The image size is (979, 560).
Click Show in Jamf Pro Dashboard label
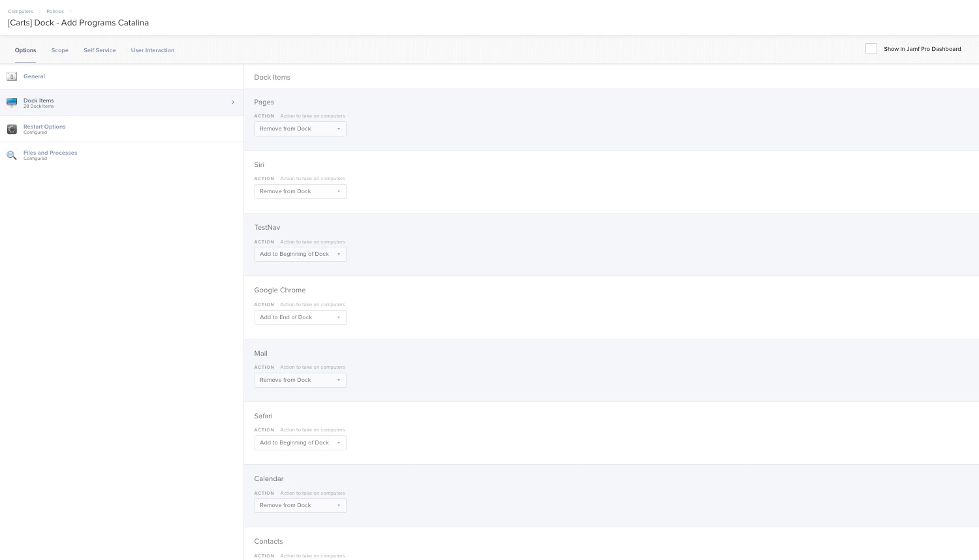coord(922,49)
